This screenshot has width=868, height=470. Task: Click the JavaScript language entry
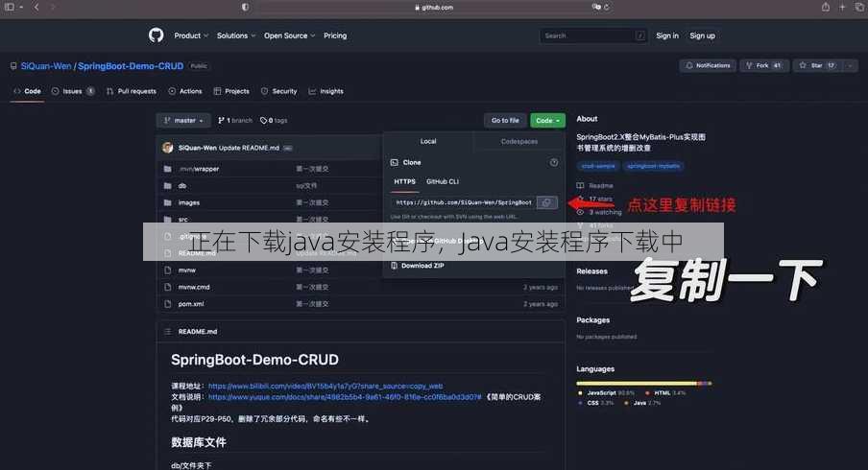tap(606, 393)
